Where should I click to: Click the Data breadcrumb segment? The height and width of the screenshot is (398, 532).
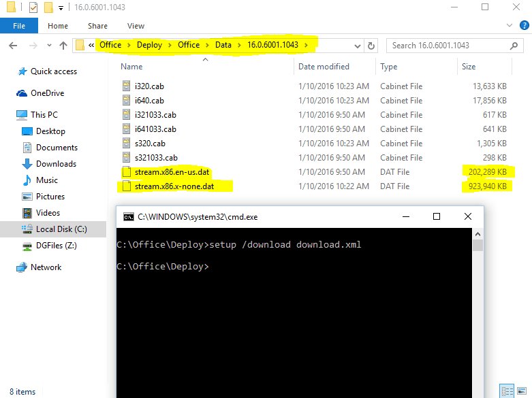(x=223, y=45)
